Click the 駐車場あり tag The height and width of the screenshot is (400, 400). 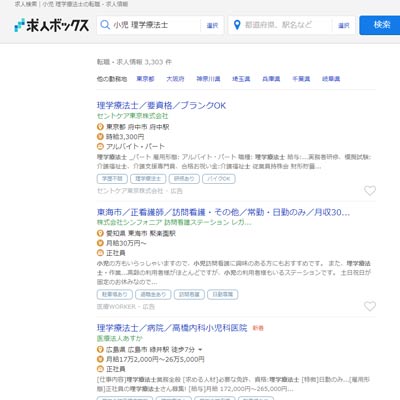[115, 294]
